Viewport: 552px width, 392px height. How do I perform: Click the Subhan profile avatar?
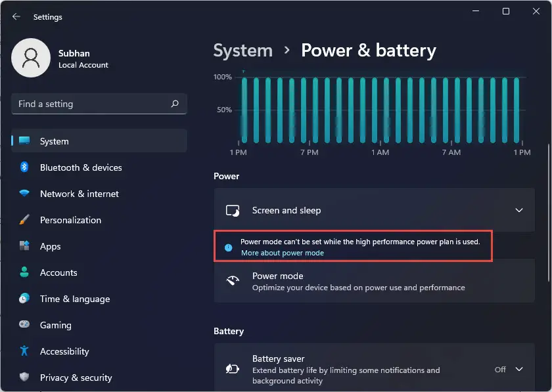[31, 58]
